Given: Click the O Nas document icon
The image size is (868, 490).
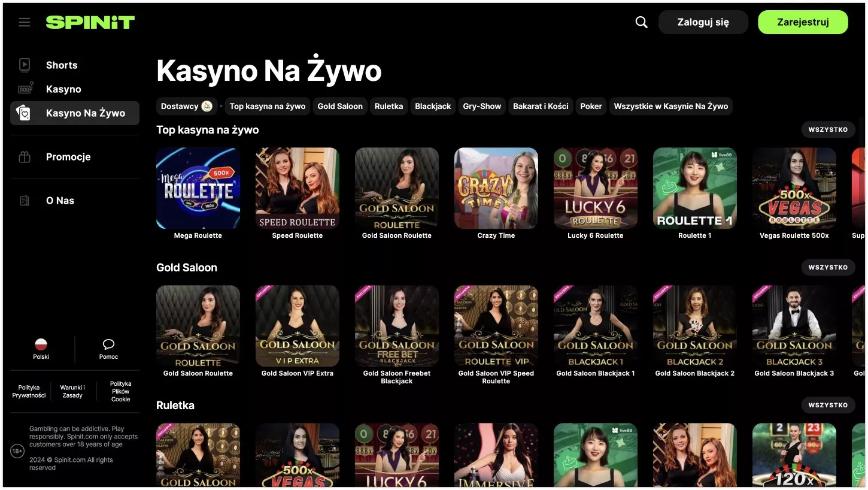Looking at the screenshot, I should pyautogui.click(x=25, y=201).
